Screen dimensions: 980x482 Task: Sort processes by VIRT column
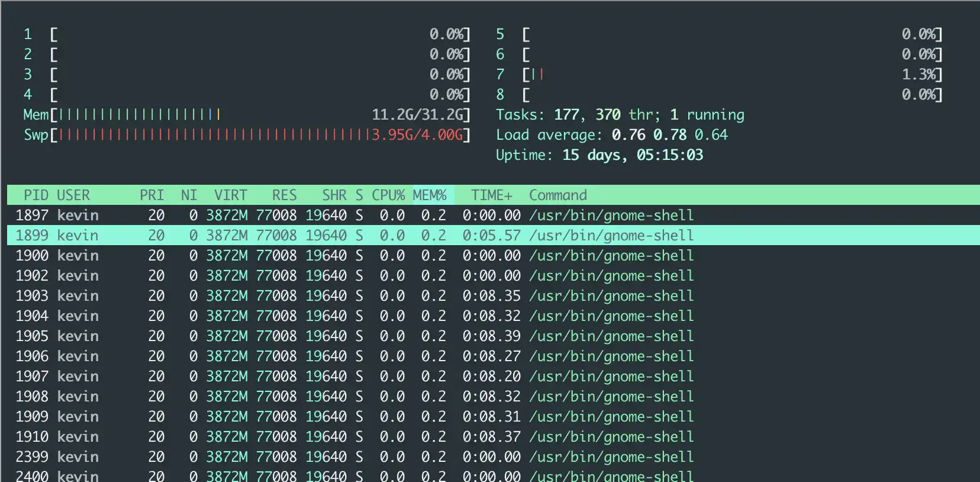(x=231, y=195)
